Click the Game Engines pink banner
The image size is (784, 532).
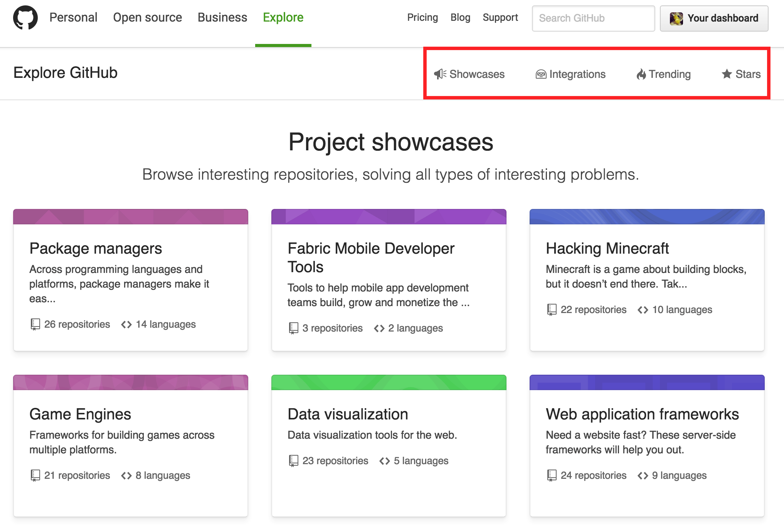pyautogui.click(x=131, y=382)
